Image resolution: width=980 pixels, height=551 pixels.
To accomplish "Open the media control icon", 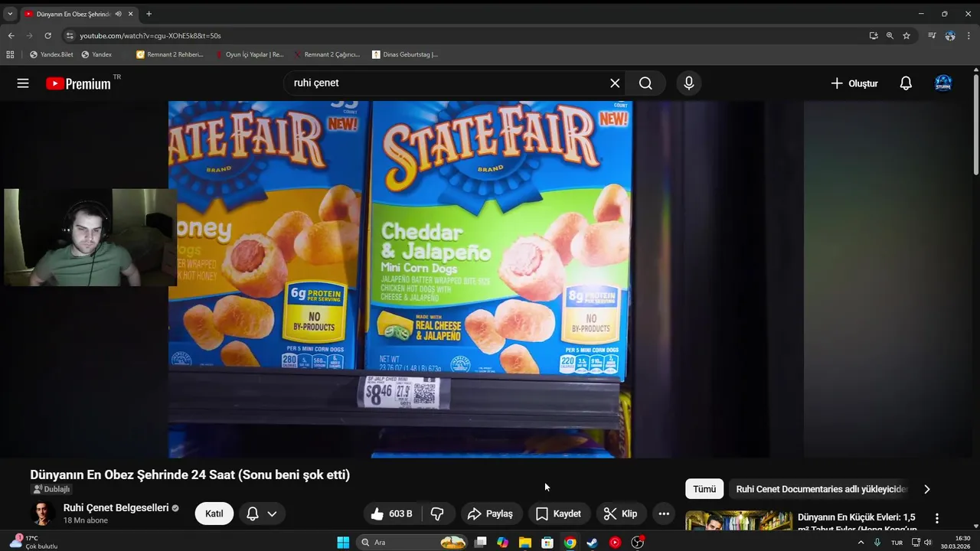I will click(932, 35).
